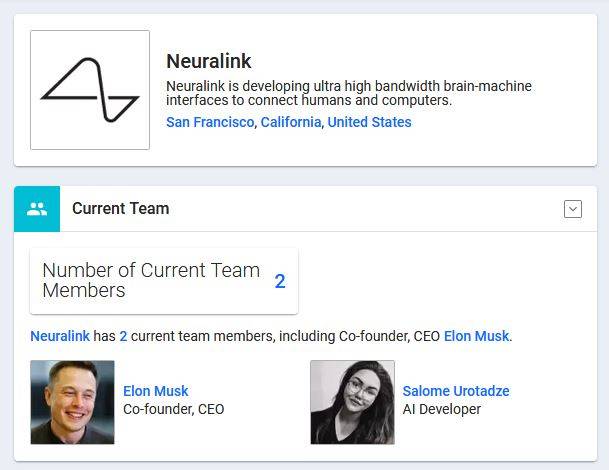Screen dimensions: 609x470
Task: Open the Elon Musk name link beside photo
Action: pyautogui.click(x=155, y=391)
